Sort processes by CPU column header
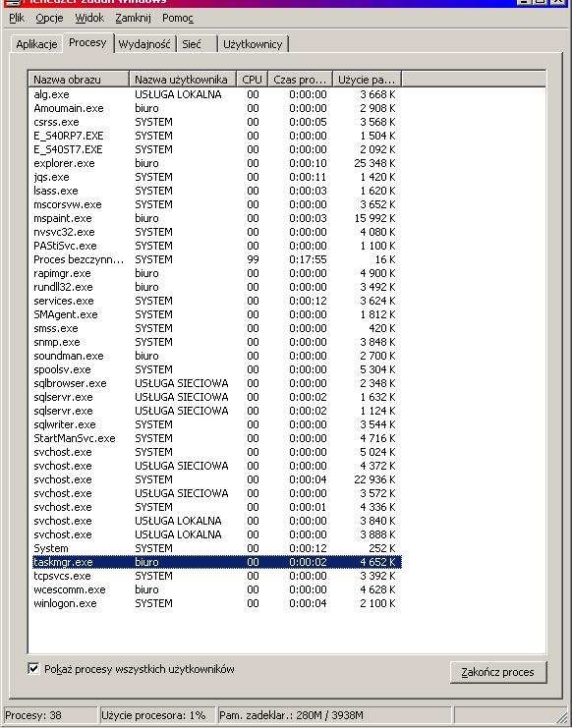This screenshot has width=572, height=728. tap(253, 80)
